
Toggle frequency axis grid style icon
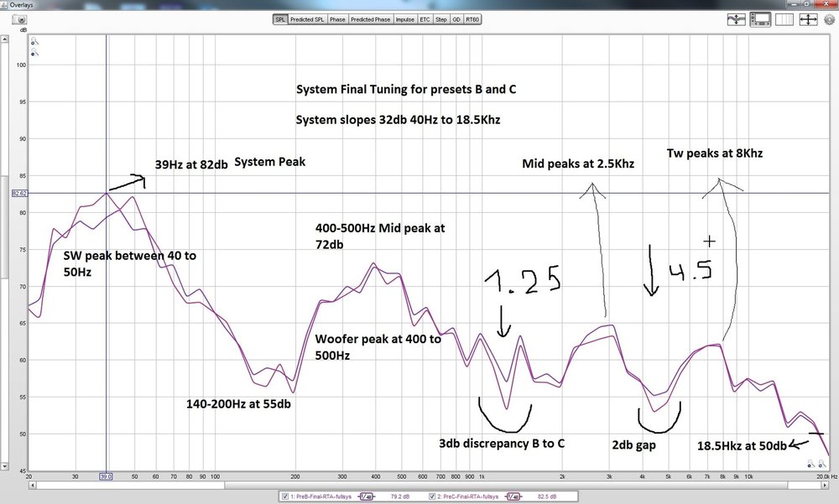pos(784,20)
